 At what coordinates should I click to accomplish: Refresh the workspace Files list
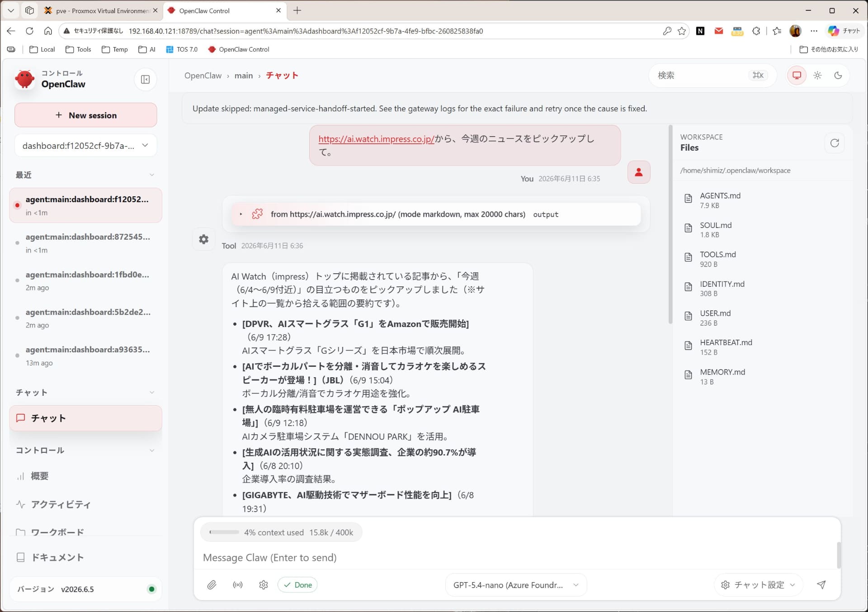pos(835,143)
